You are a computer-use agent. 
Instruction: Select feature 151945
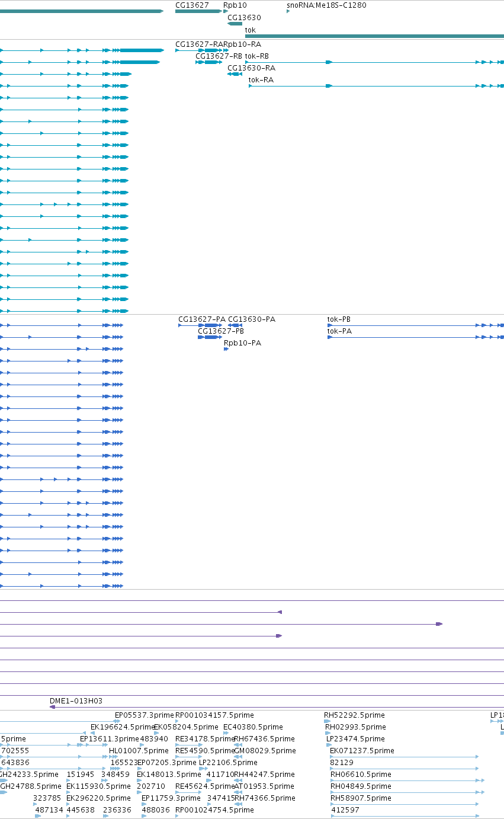(81, 774)
